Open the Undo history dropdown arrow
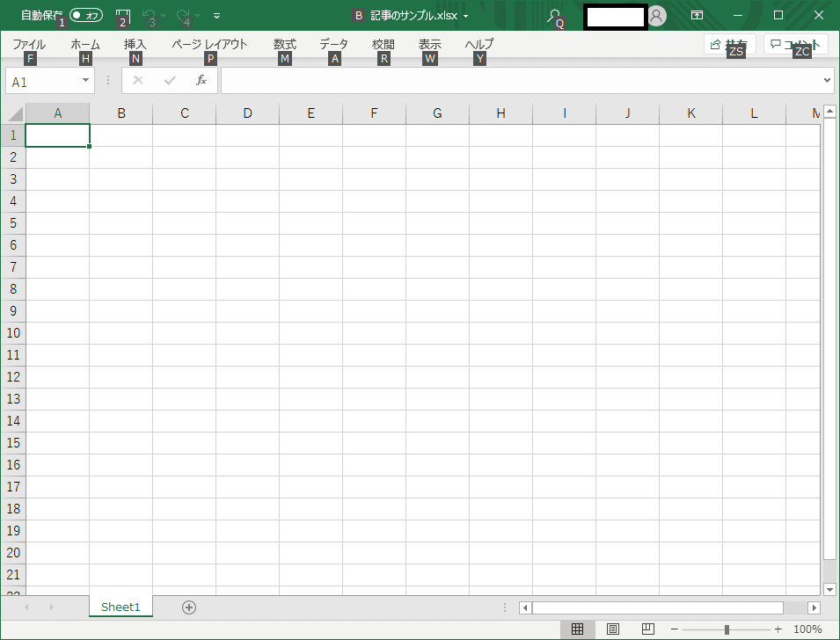Image resolution: width=840 pixels, height=640 pixels. (x=163, y=16)
